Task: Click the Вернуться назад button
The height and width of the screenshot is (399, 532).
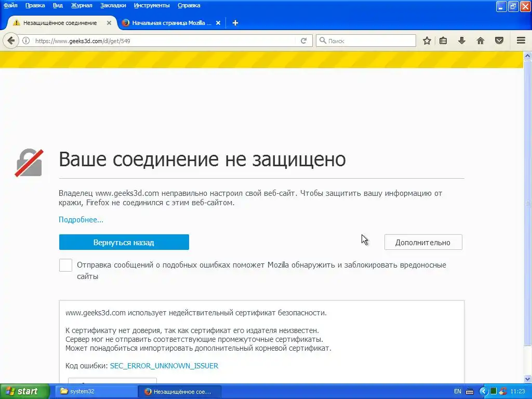Action: click(x=124, y=242)
